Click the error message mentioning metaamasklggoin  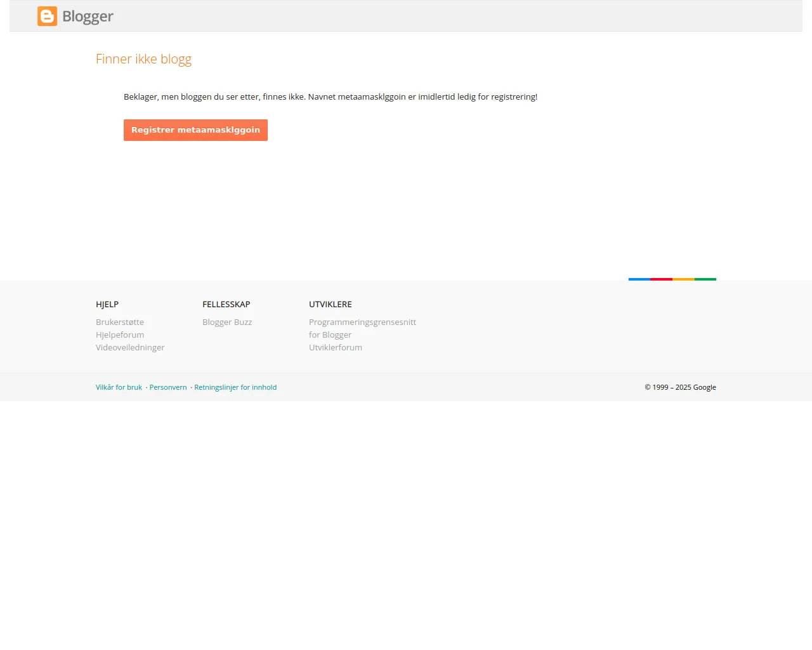(x=330, y=96)
